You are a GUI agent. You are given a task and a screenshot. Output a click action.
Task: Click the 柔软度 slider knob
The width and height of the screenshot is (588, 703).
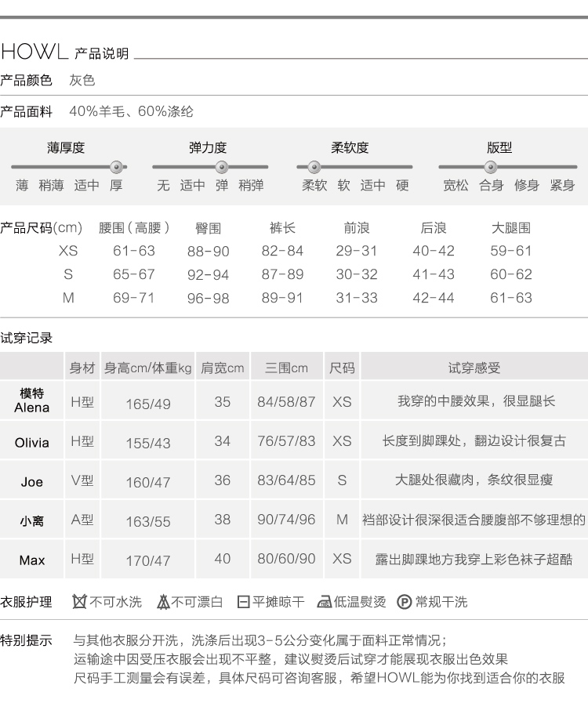[x=314, y=166]
